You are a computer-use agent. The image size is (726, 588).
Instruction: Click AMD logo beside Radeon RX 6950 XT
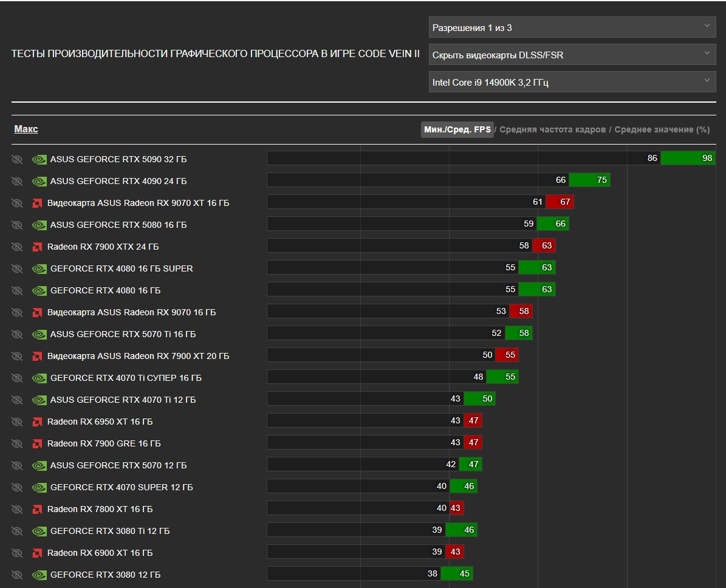(x=37, y=422)
